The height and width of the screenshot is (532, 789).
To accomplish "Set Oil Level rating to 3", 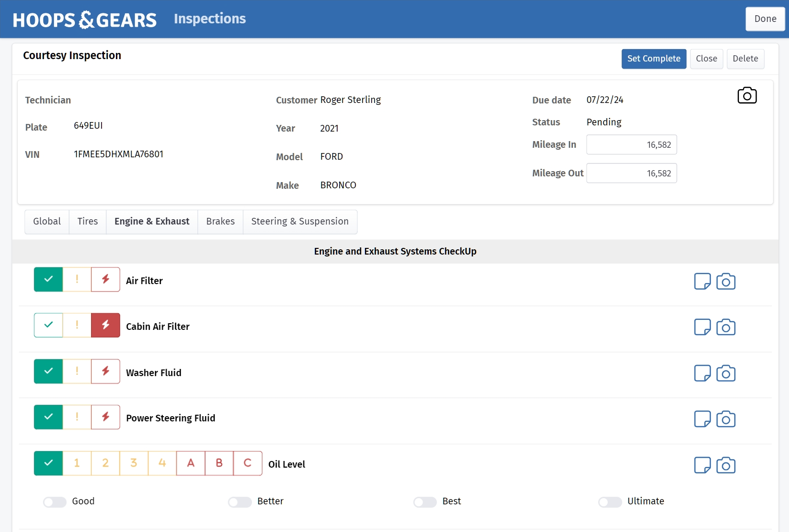I will [134, 463].
